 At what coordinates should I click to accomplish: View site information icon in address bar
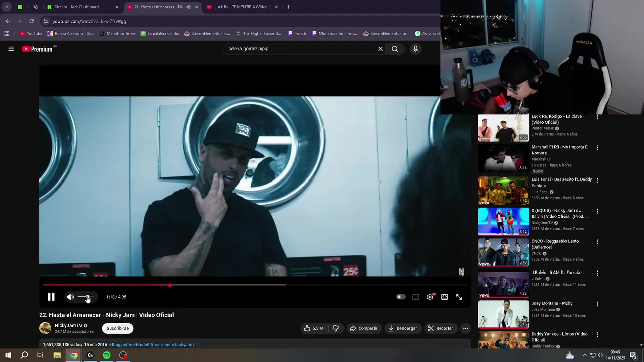coord(46,21)
